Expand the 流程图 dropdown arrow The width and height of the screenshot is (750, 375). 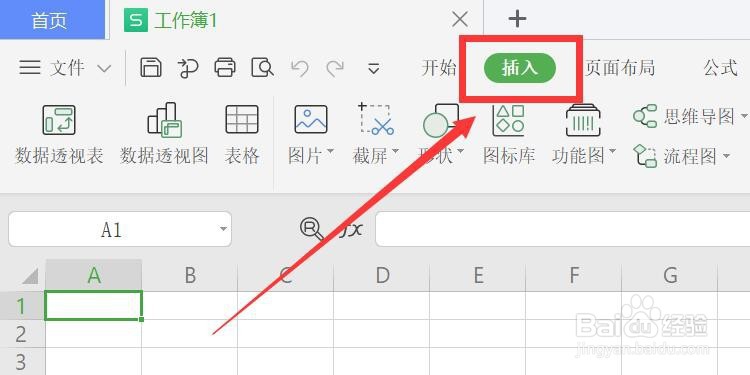(x=727, y=156)
